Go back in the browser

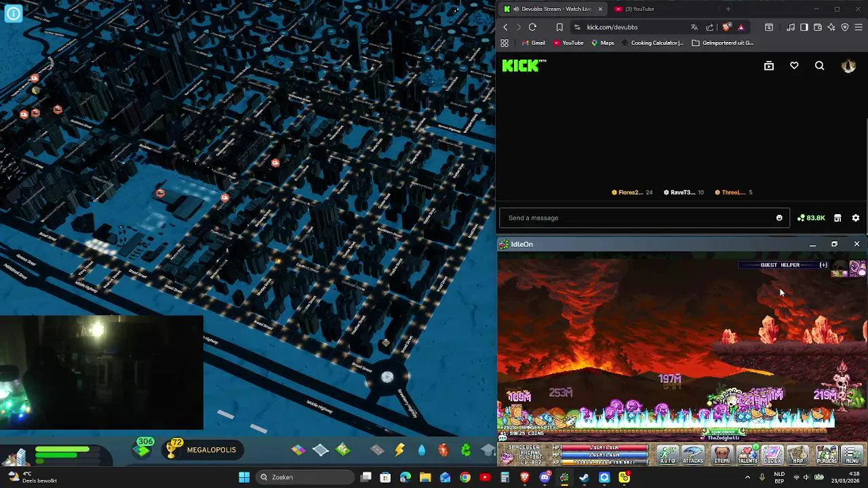tap(505, 27)
